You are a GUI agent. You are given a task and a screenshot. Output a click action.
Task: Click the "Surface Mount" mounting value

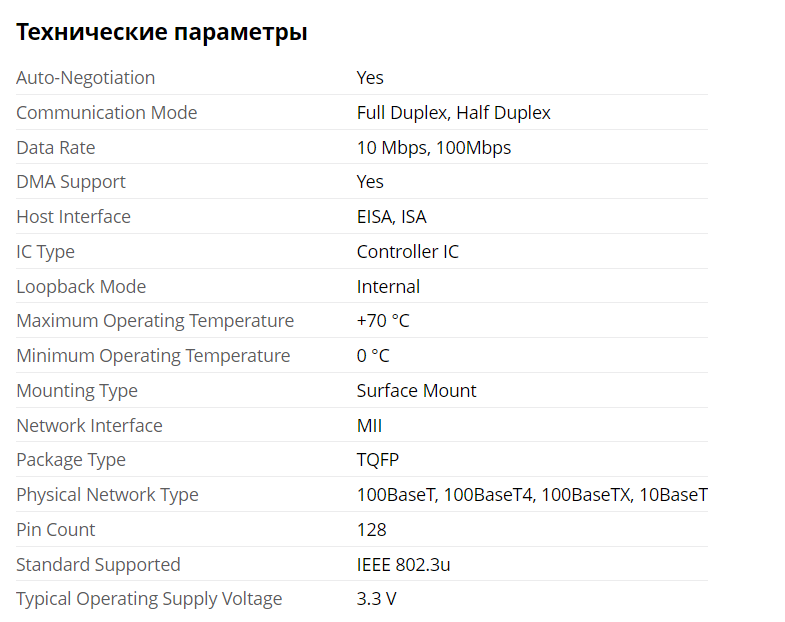416,391
